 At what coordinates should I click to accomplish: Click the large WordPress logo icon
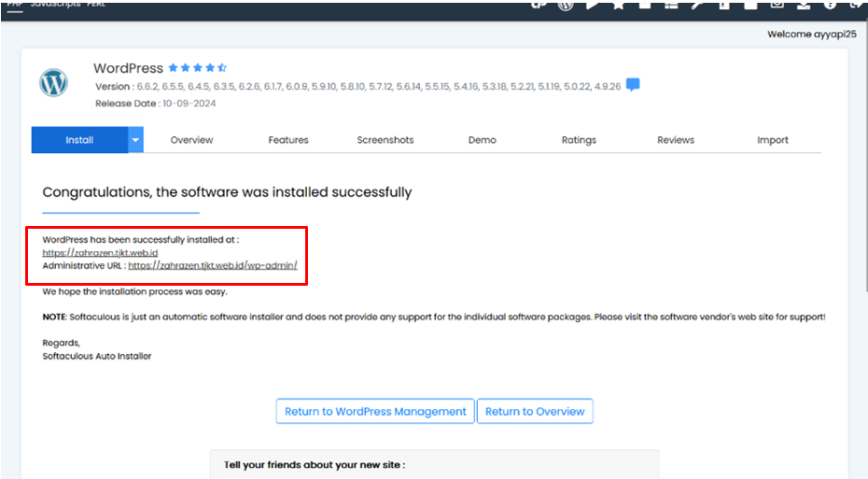[x=54, y=83]
